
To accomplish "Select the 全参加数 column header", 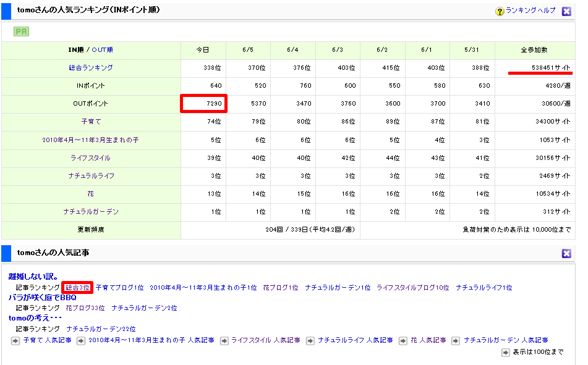I will tap(534, 50).
